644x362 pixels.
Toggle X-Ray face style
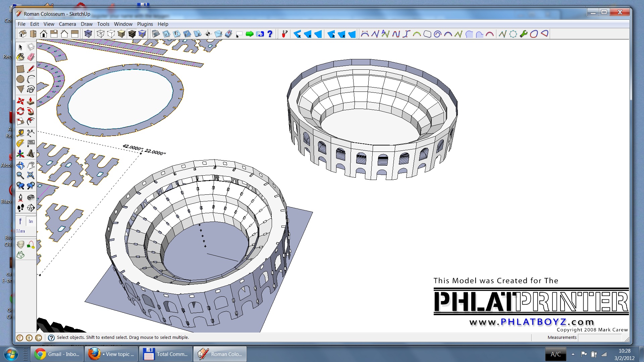(x=88, y=34)
